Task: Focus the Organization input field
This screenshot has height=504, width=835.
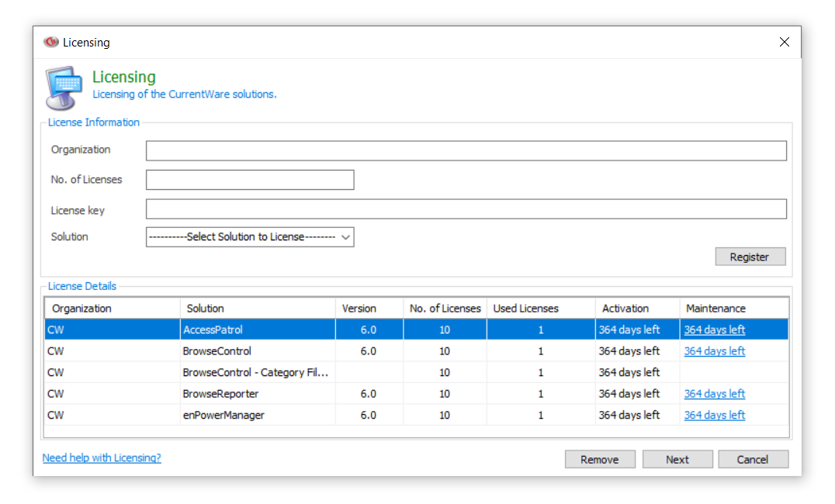Action: [x=466, y=150]
